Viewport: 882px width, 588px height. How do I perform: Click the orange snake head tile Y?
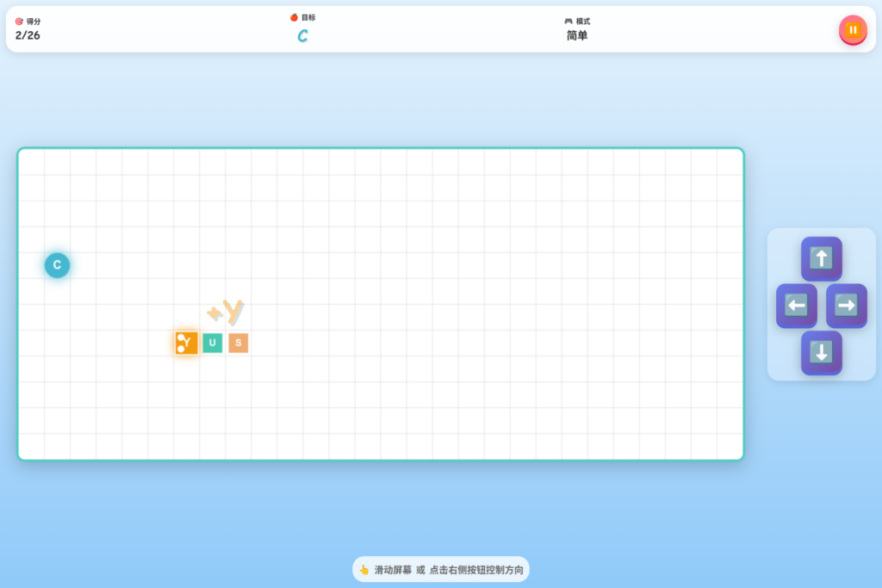[186, 343]
